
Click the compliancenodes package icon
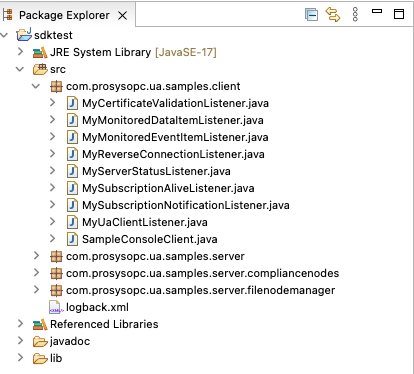point(56,274)
